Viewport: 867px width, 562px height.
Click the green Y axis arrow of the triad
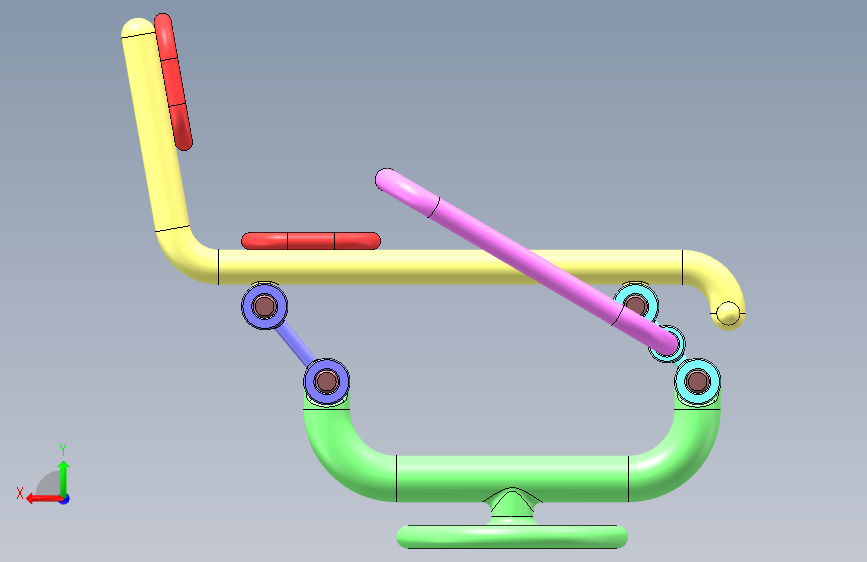coord(64,479)
